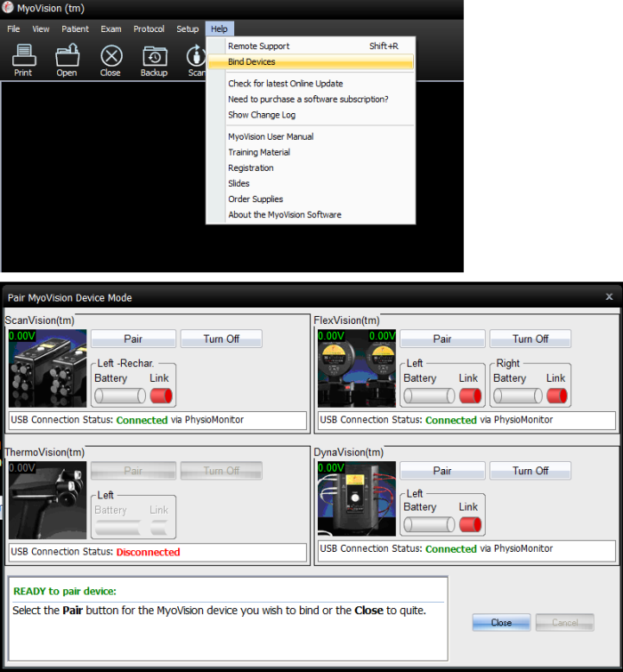Open the File menu

click(x=13, y=28)
